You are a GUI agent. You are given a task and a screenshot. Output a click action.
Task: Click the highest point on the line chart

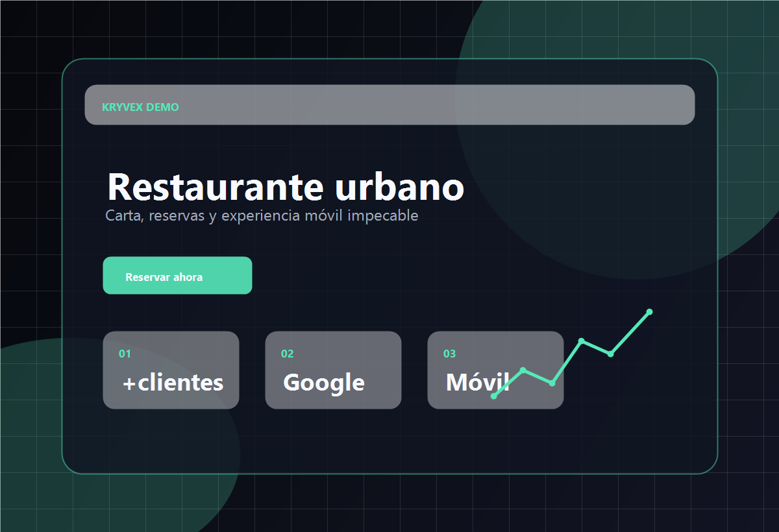tap(649, 312)
